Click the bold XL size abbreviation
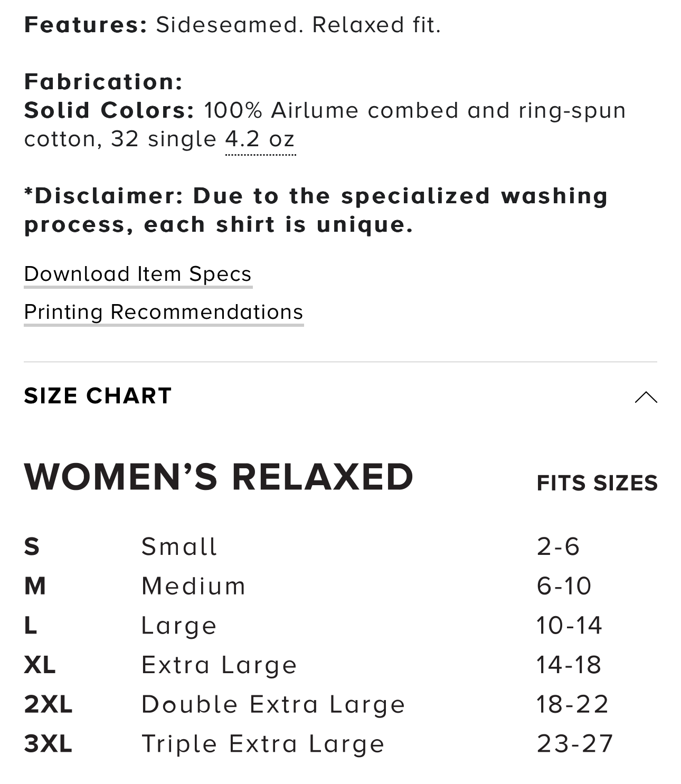Screen dimensions: 681x784 point(40,665)
